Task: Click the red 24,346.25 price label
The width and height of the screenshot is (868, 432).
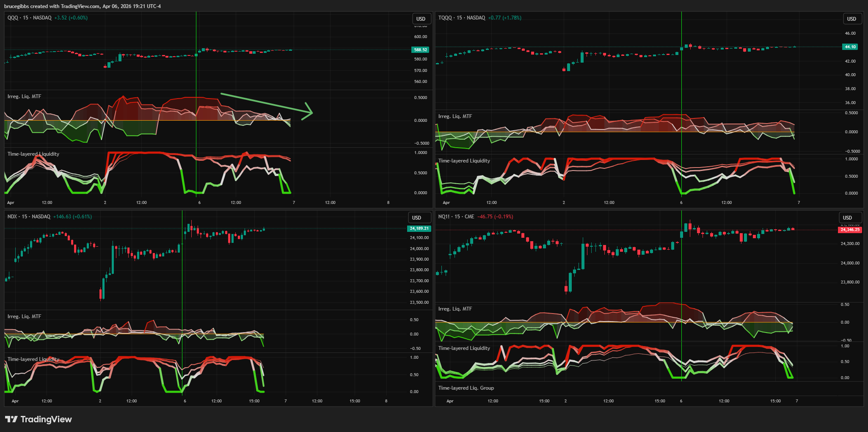Action: coord(850,230)
